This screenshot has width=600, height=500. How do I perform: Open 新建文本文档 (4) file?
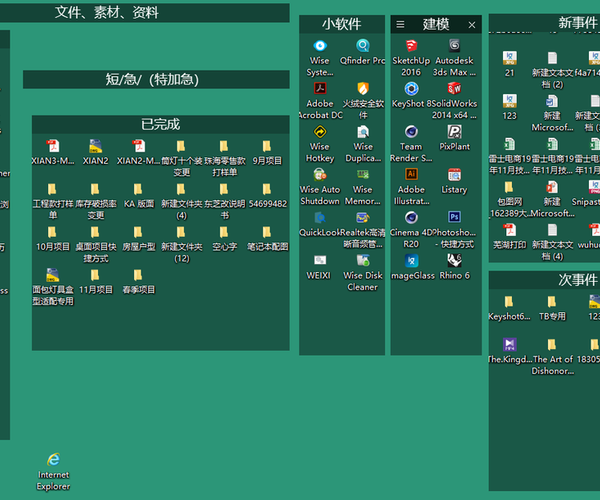(x=553, y=230)
